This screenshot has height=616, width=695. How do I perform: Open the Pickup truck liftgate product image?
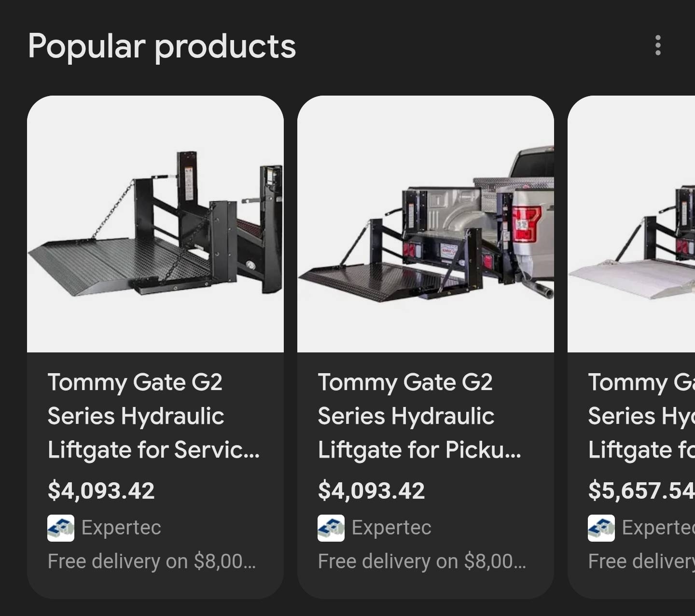pyautogui.click(x=426, y=224)
